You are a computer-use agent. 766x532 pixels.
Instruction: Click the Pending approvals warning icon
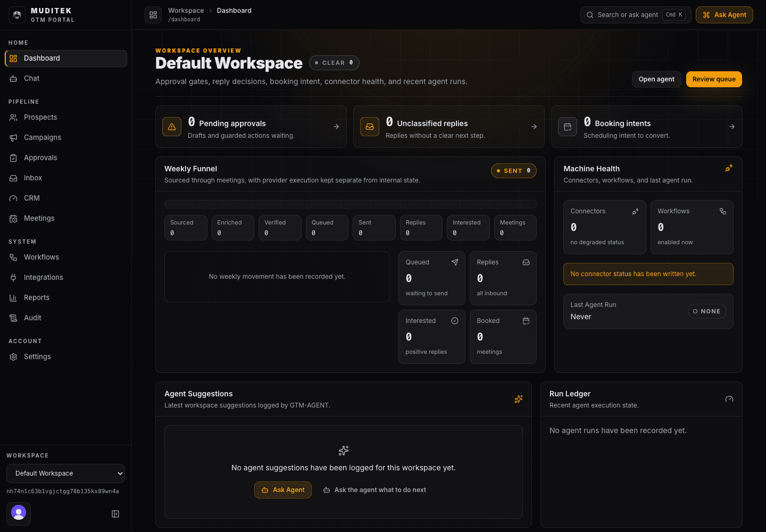pos(172,127)
